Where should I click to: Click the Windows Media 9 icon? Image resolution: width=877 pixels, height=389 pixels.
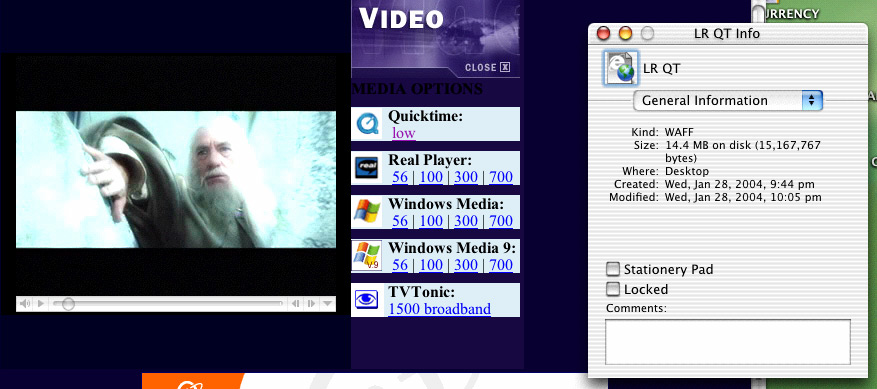click(x=367, y=256)
